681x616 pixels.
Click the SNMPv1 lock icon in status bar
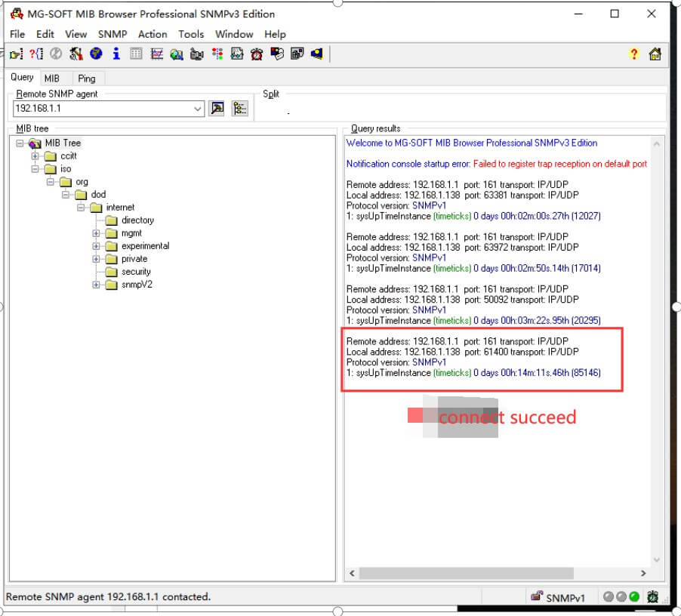(x=538, y=596)
